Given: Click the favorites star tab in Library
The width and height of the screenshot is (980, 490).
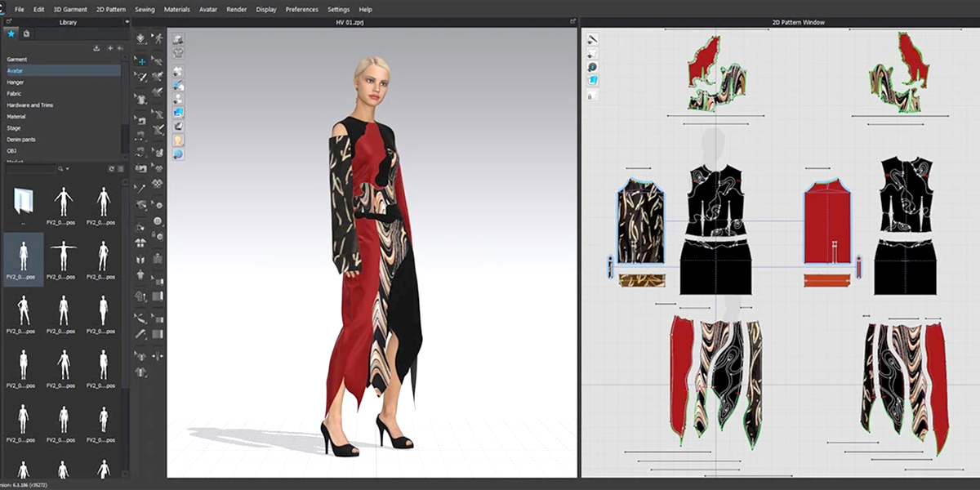Looking at the screenshot, I should tap(11, 33).
